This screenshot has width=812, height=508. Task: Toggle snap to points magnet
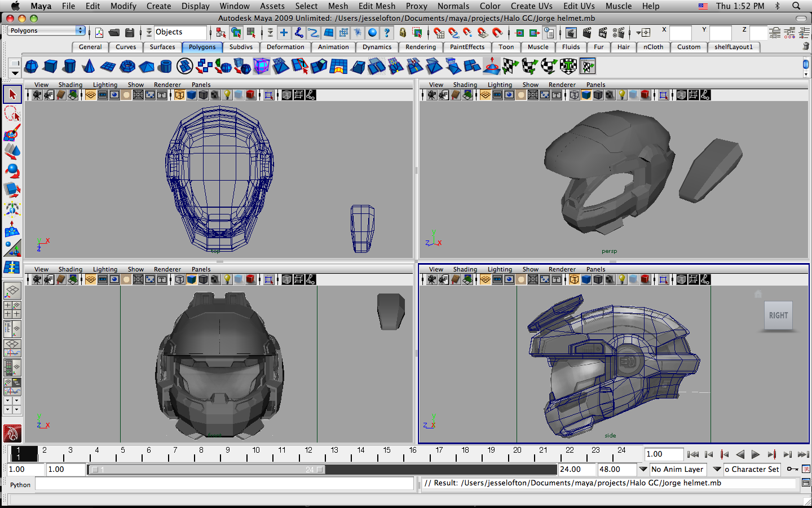[x=468, y=33]
